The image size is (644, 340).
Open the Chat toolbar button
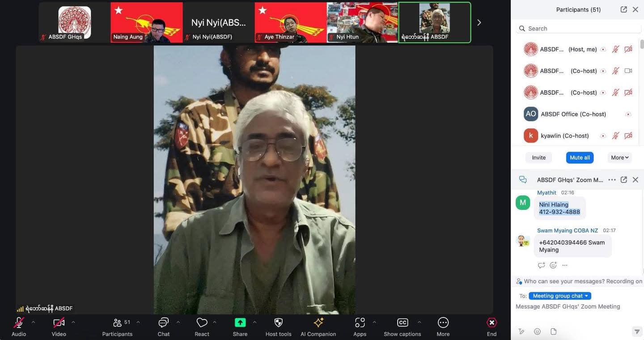click(x=164, y=327)
